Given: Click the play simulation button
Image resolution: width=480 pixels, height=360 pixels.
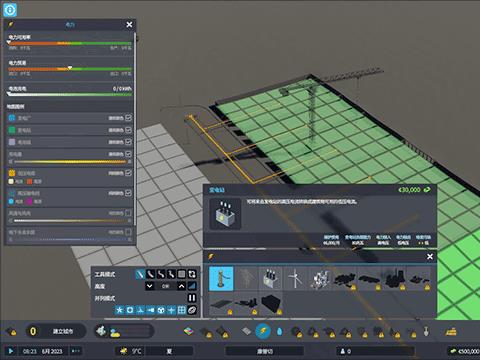Looking at the screenshot, I should pyautogui.click(x=11, y=351).
